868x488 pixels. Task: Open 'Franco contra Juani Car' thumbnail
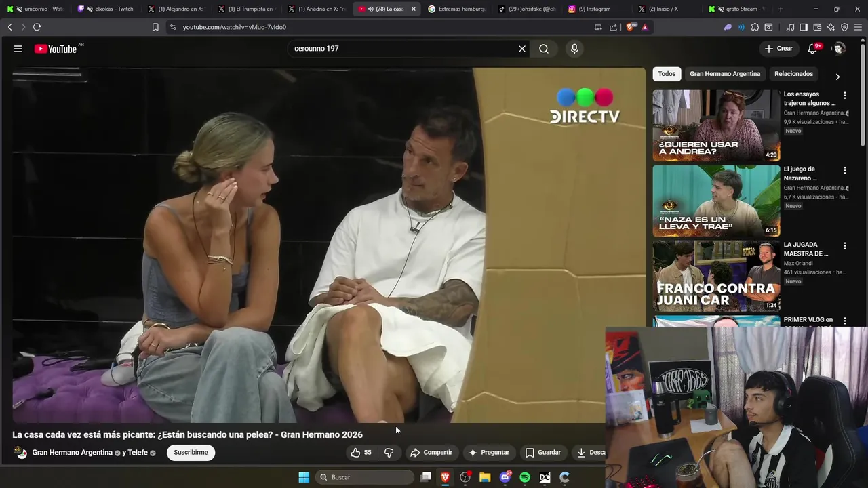pyautogui.click(x=716, y=276)
